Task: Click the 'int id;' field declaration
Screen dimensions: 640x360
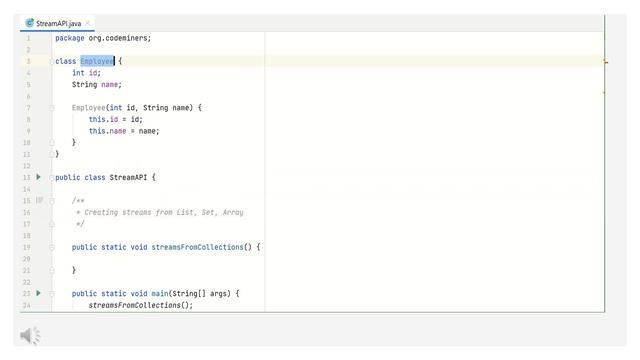Action: coord(86,73)
